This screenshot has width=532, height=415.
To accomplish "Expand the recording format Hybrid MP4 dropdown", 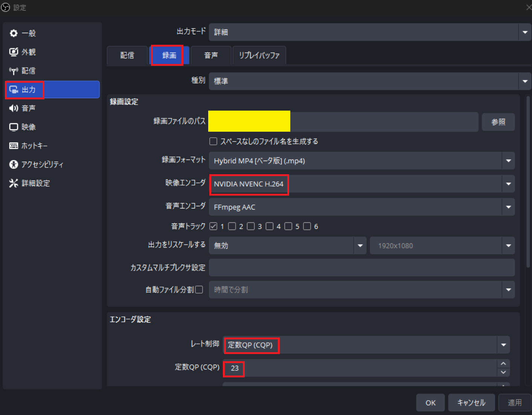I will 508,161.
